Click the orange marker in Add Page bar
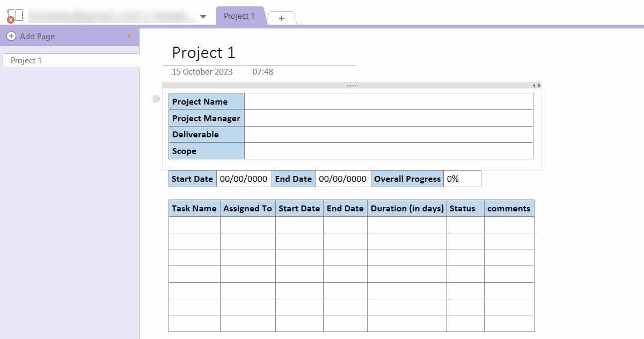Image resolution: width=644 pixels, height=339 pixels. click(x=129, y=36)
